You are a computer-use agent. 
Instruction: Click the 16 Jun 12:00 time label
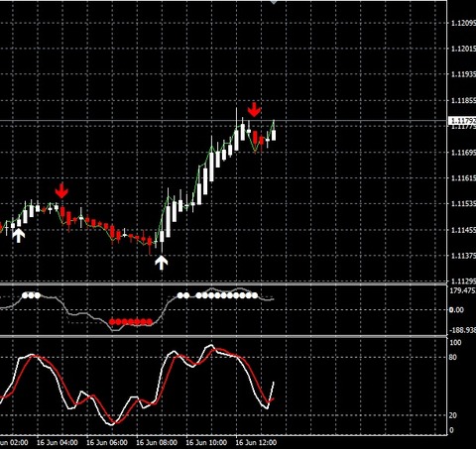pyautogui.click(x=256, y=442)
